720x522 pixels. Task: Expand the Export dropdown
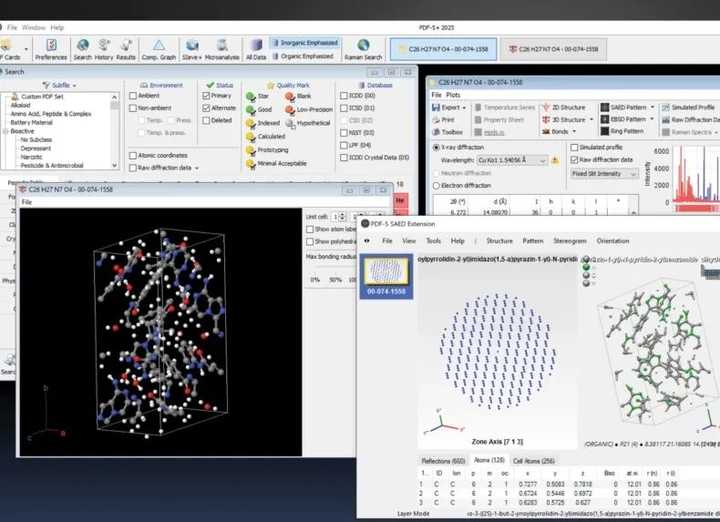tap(464, 107)
